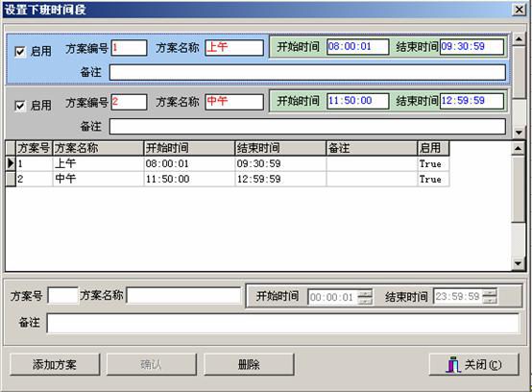
Task: Click the 方案名称 column header
Action: click(98, 148)
